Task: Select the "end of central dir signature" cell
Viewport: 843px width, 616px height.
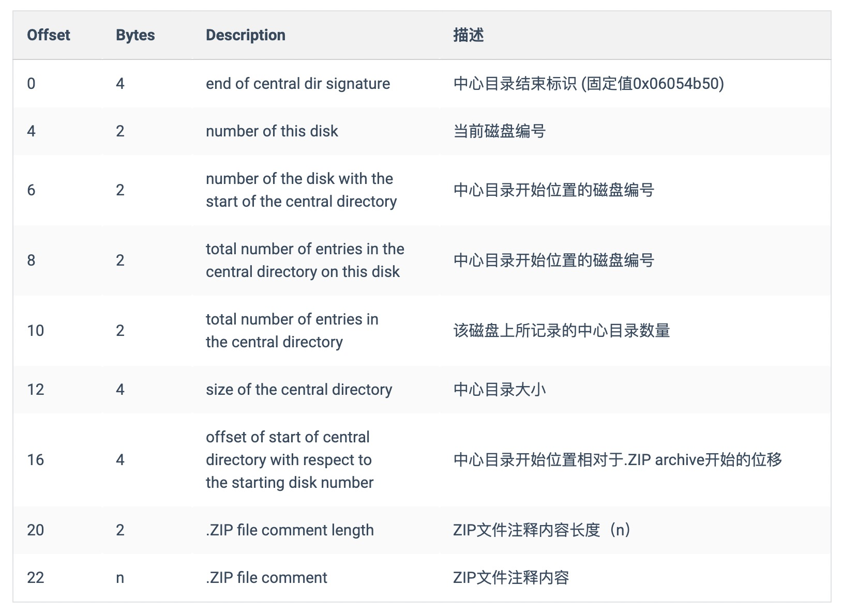Action: (x=297, y=84)
